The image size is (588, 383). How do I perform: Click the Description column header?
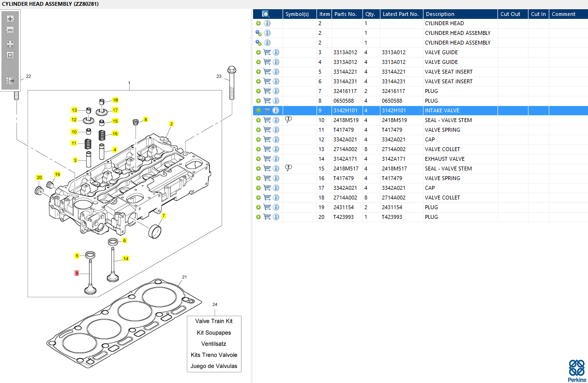[x=461, y=14]
